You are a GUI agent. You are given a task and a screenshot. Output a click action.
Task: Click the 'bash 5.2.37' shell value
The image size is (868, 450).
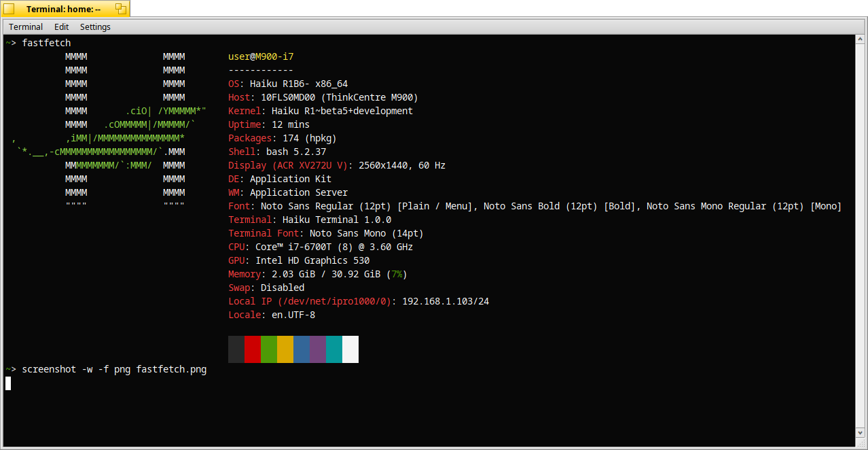click(x=296, y=152)
